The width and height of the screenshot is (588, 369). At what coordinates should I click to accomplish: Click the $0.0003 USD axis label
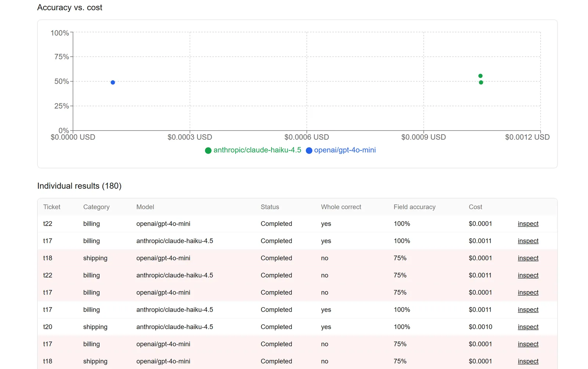[x=190, y=137]
